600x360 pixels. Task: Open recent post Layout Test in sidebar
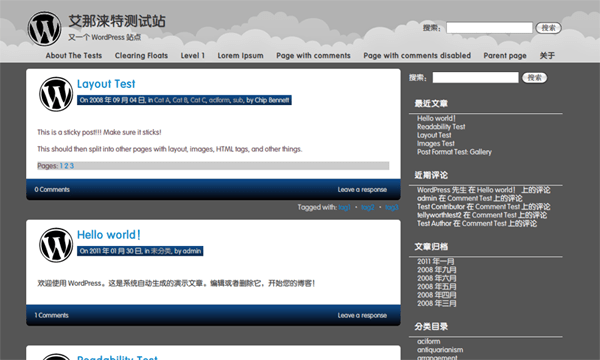[x=434, y=135]
